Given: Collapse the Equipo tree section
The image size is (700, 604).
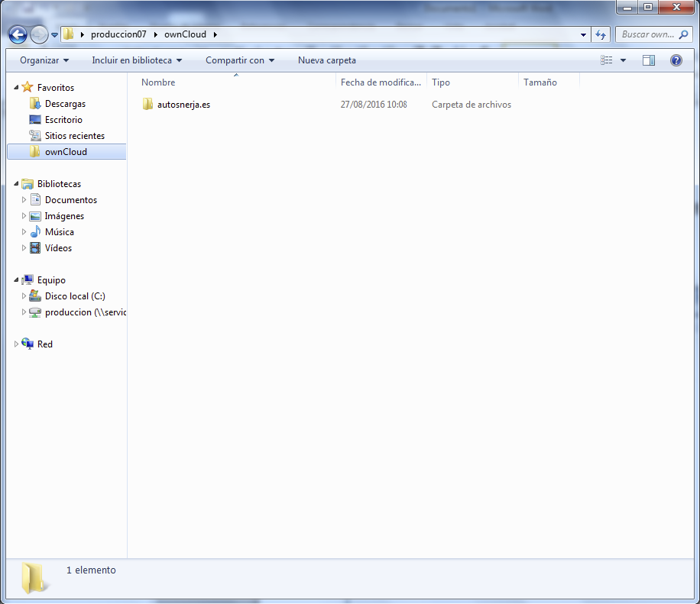Looking at the screenshot, I should coord(17,280).
